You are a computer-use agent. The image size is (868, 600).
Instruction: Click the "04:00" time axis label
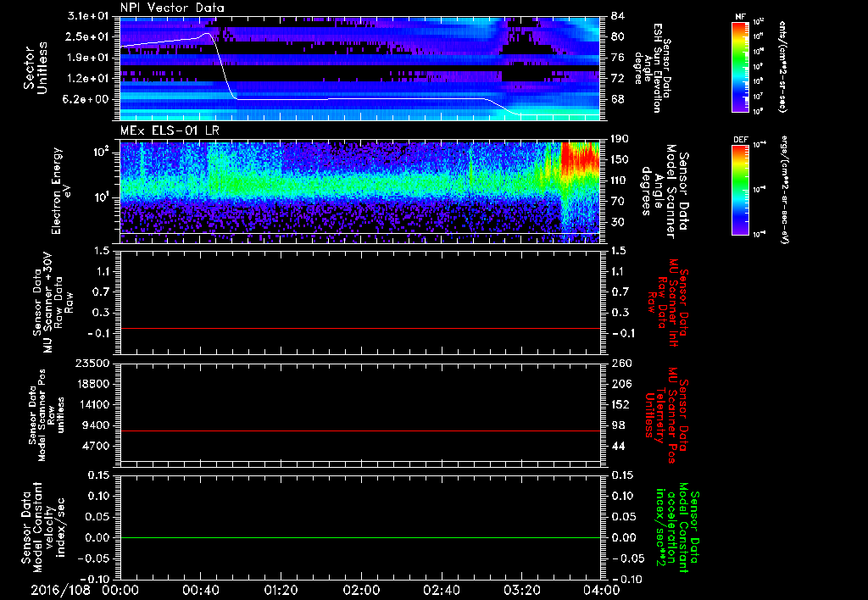click(602, 590)
